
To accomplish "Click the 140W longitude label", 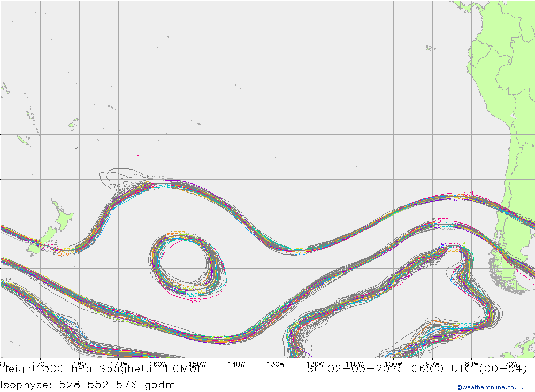I will point(236,364).
